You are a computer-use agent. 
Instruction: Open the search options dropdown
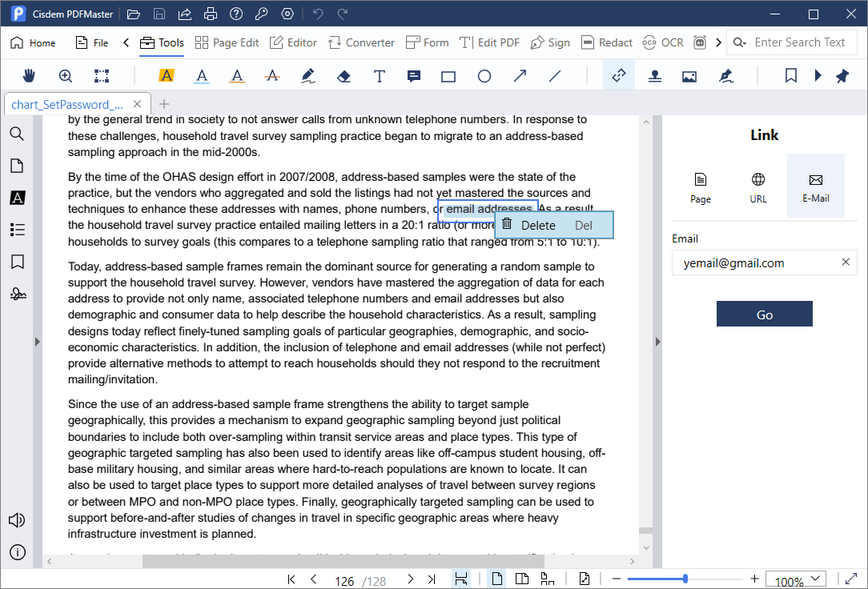[740, 42]
